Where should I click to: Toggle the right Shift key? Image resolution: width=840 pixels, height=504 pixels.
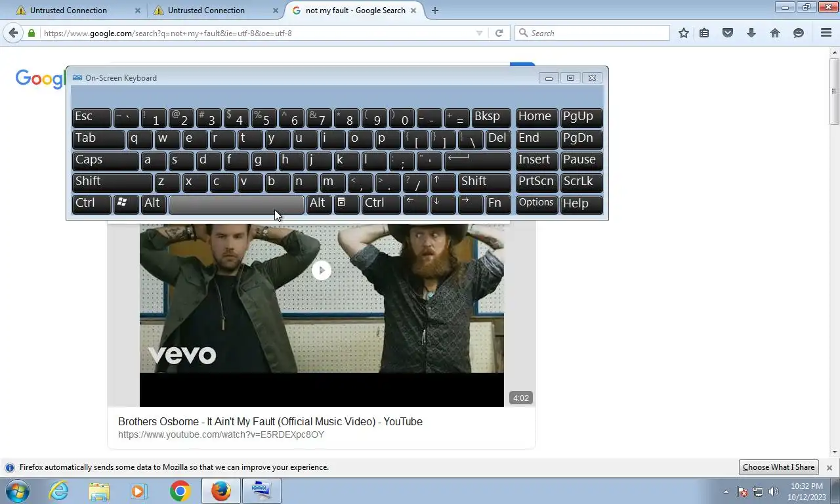[484, 182]
